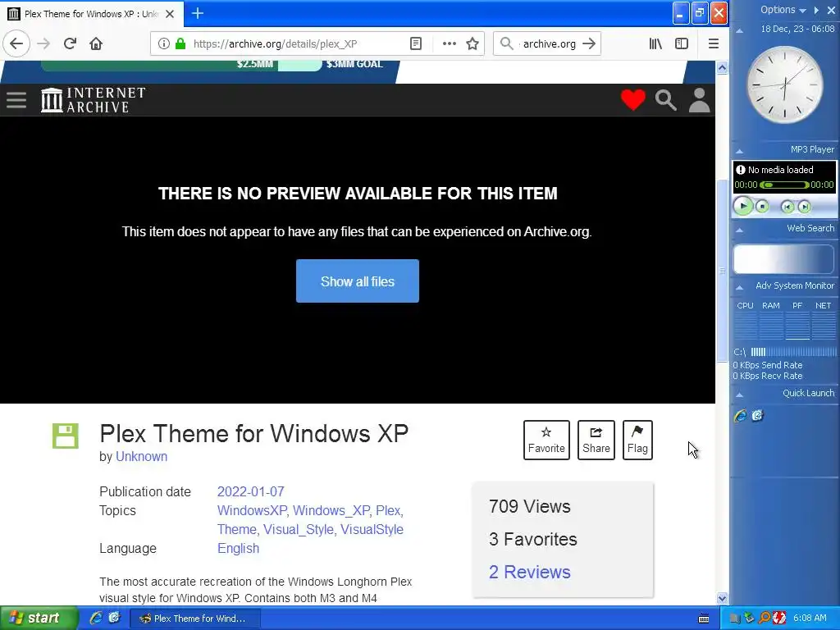Go back with the browser back arrow
This screenshot has height=630, width=840.
16,43
